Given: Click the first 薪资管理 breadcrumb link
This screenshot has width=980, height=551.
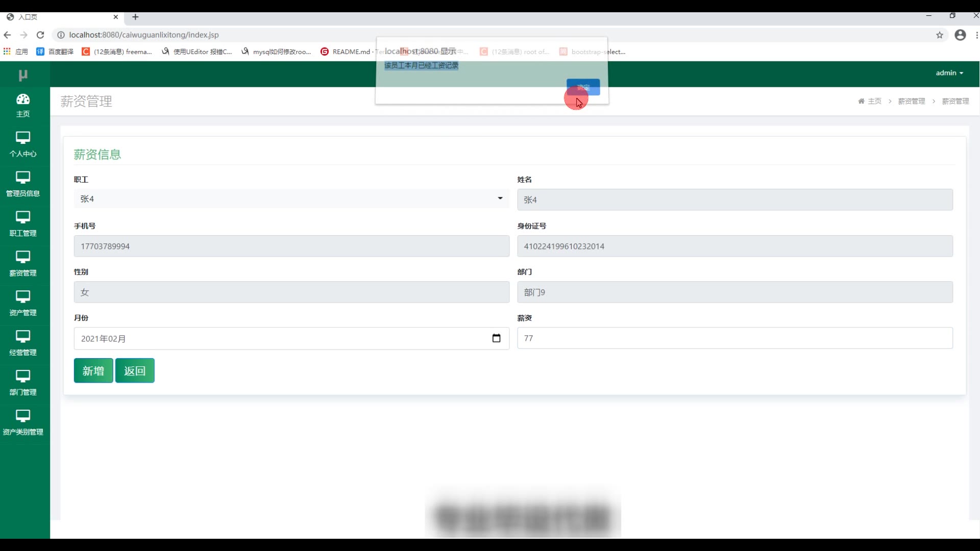Looking at the screenshot, I should (912, 101).
